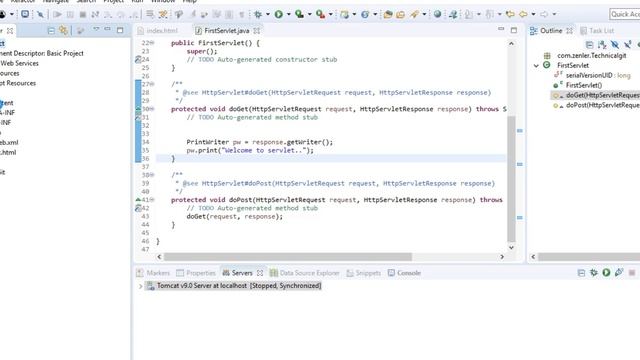Open the Run configurations dropdown arrow
640x360 pixels.
click(289, 14)
